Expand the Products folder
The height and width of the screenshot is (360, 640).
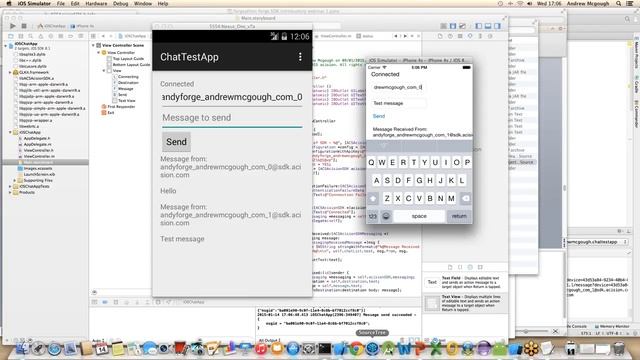(10, 192)
